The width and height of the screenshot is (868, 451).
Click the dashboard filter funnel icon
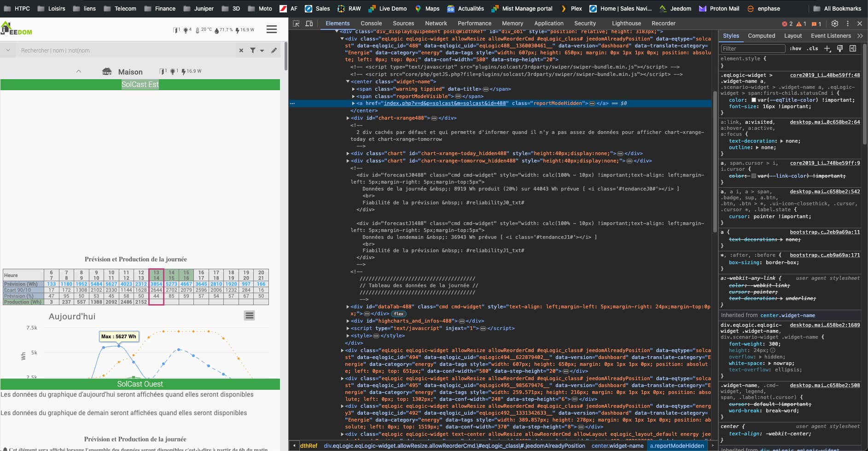tap(253, 51)
